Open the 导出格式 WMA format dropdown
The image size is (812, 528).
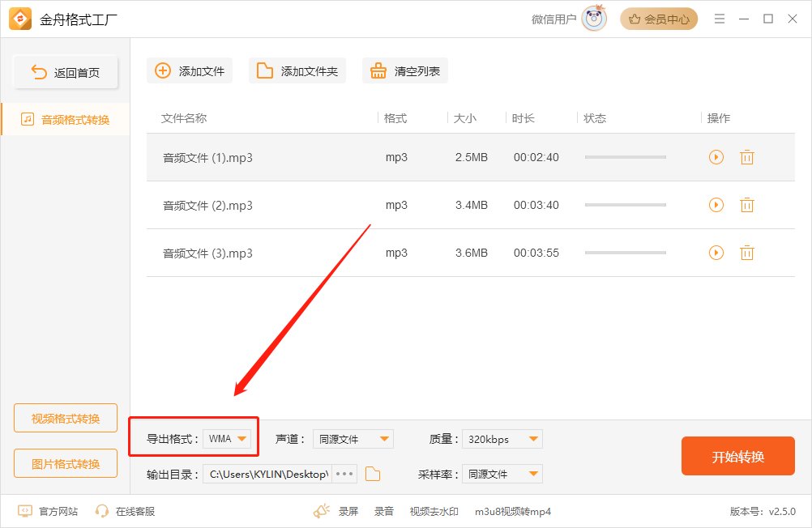click(x=229, y=437)
